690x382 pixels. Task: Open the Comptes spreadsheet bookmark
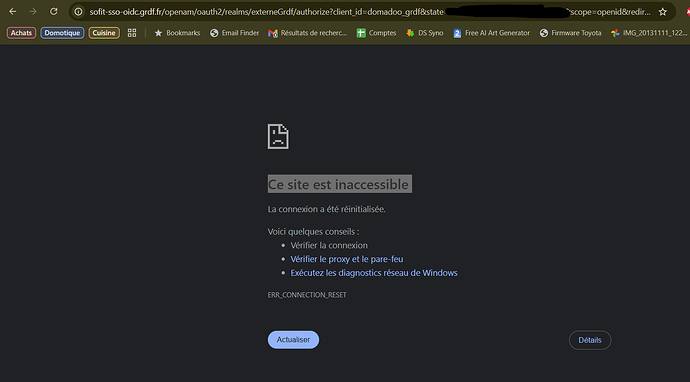377,33
